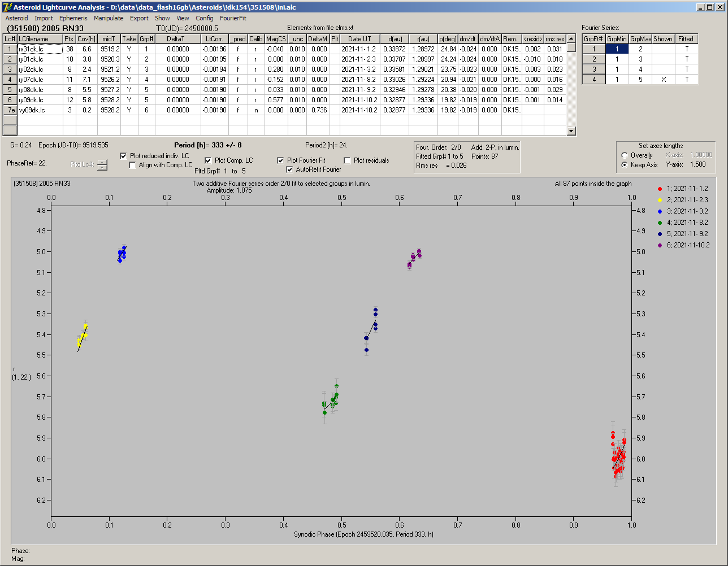Open the FourierFit menu
The width and height of the screenshot is (728, 566).
(x=233, y=18)
